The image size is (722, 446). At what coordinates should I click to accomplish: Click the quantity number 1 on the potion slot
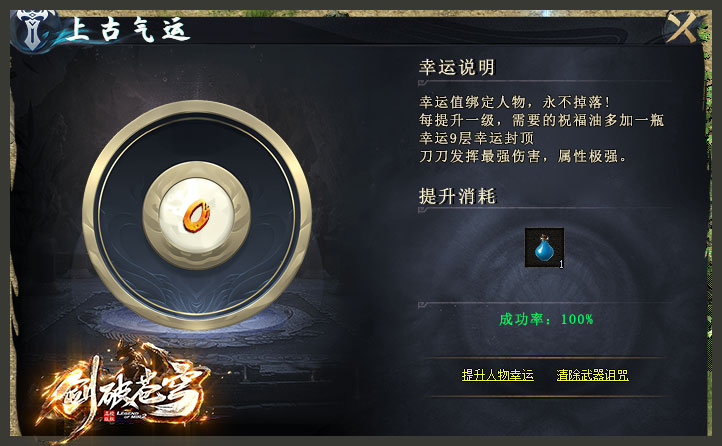coord(561,264)
